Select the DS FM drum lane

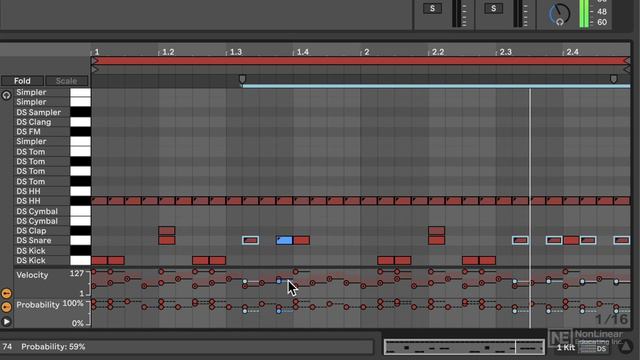[x=28, y=131]
